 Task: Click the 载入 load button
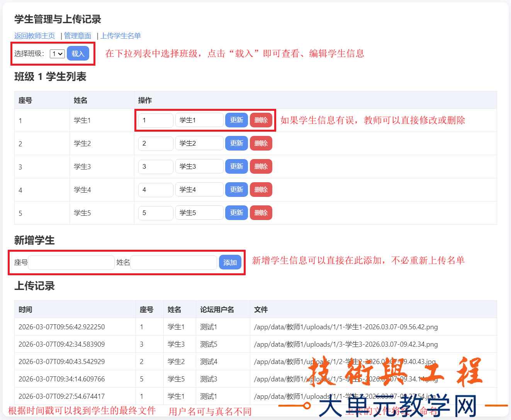click(78, 54)
